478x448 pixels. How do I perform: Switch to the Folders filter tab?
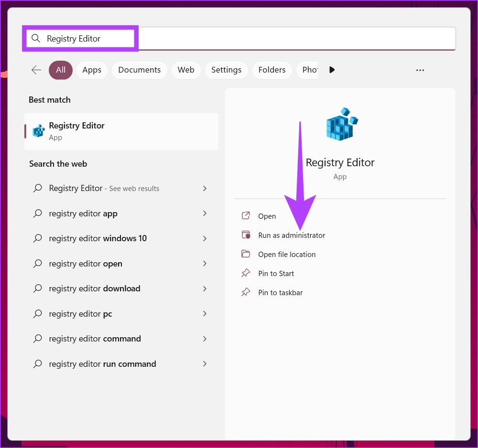(272, 70)
